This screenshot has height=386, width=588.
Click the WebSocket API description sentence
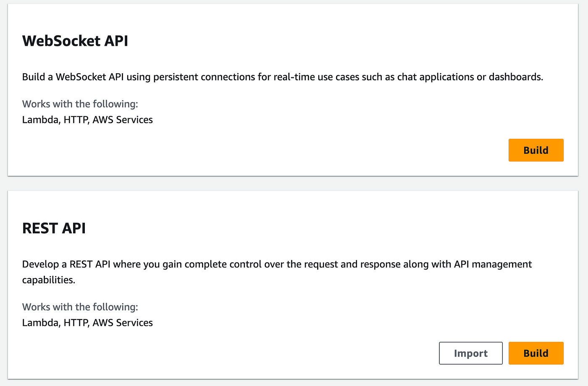(282, 77)
